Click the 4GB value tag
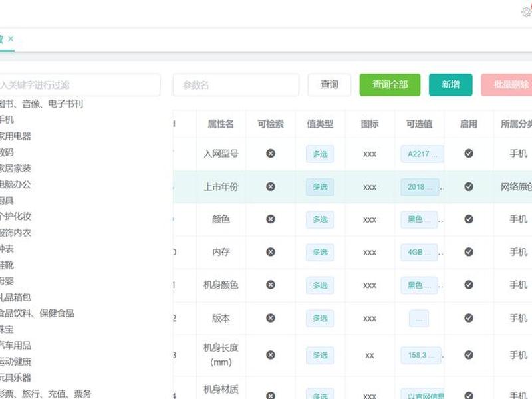Screen dimensions: 532x399 (x=419, y=253)
